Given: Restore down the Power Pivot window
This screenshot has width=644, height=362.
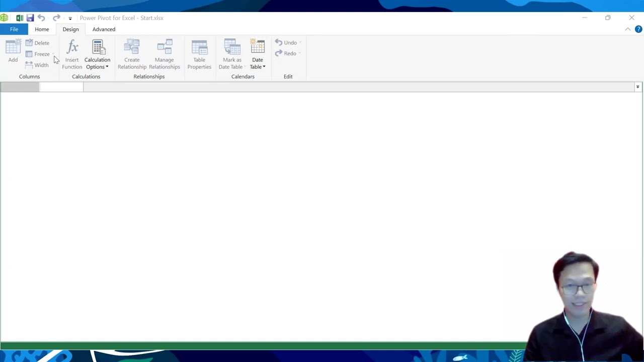Looking at the screenshot, I should (608, 18).
